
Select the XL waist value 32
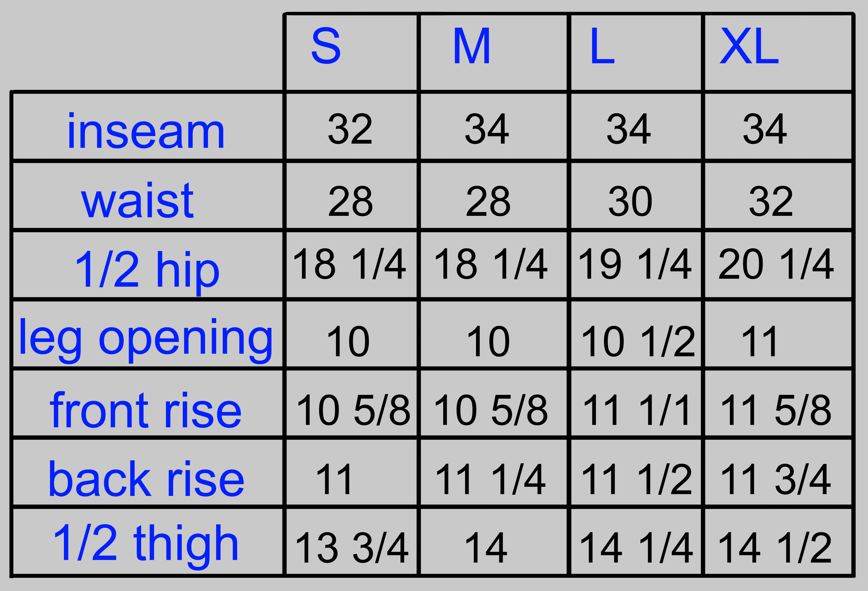coord(771,202)
